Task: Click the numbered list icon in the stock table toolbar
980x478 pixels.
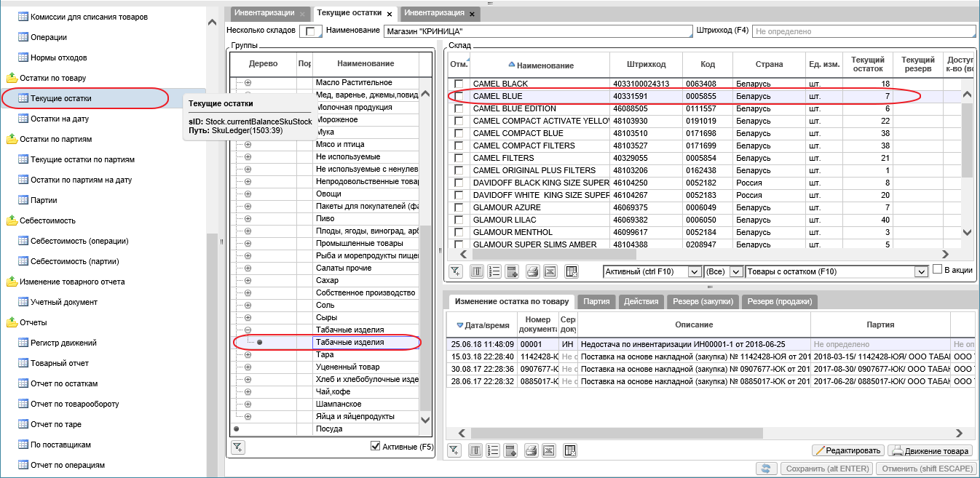Action: coord(494,271)
